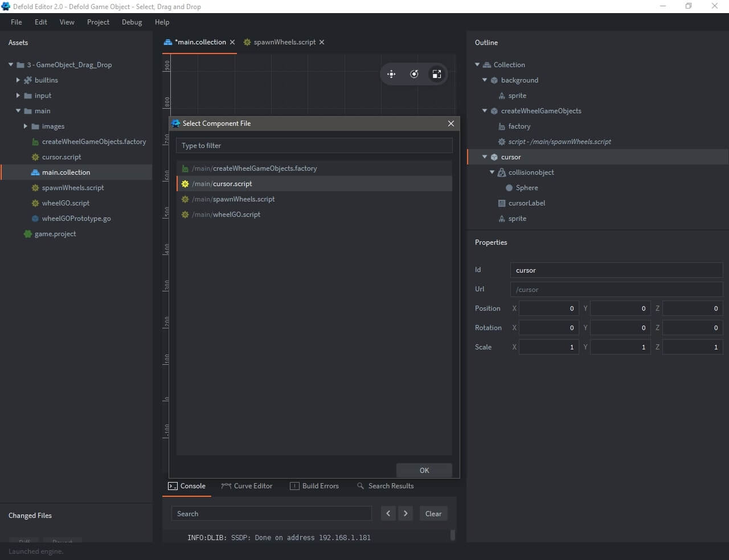Select the Move tool in scene toolbar
Screen dimensions: 729x560
391,74
